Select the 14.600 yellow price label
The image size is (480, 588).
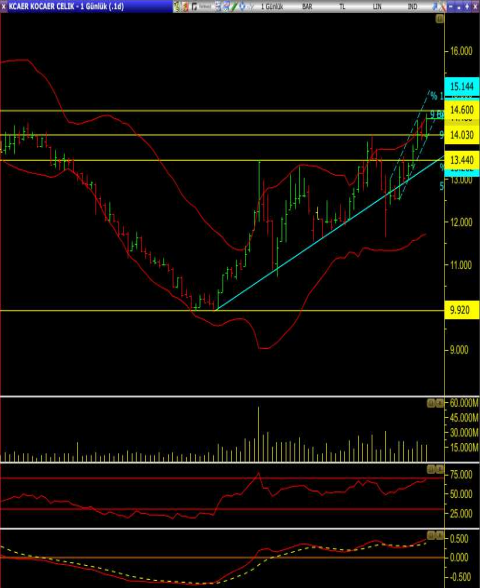[x=462, y=110]
